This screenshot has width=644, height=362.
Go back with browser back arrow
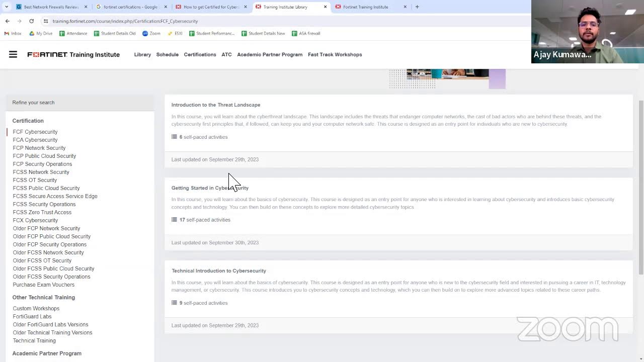pyautogui.click(x=7, y=21)
